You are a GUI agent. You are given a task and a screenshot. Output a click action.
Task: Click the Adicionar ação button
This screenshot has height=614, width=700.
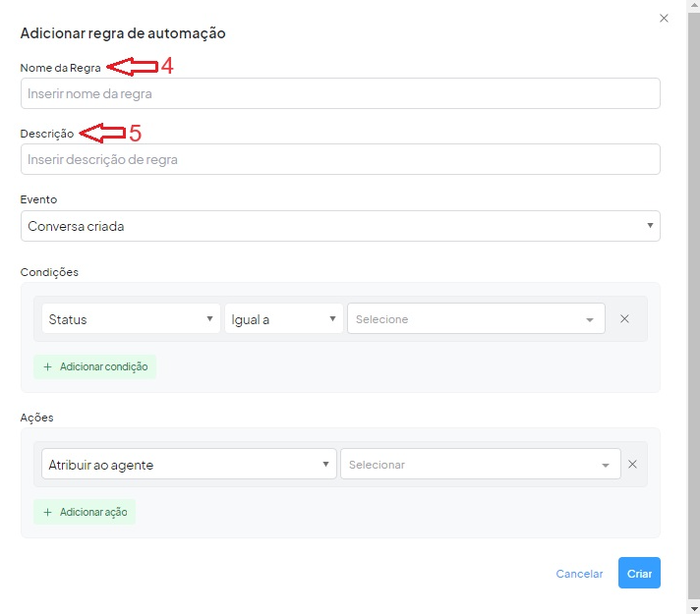coord(85,512)
